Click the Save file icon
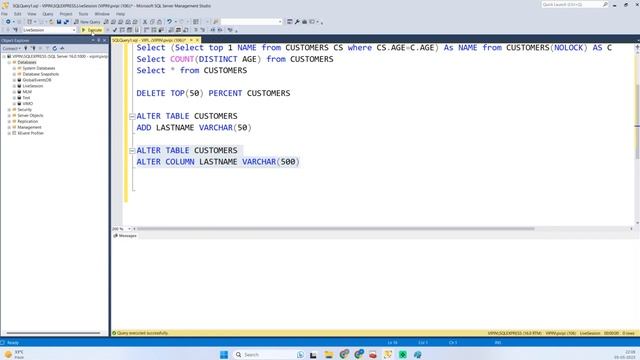The height and width of the screenshot is (360, 640). click(59, 22)
